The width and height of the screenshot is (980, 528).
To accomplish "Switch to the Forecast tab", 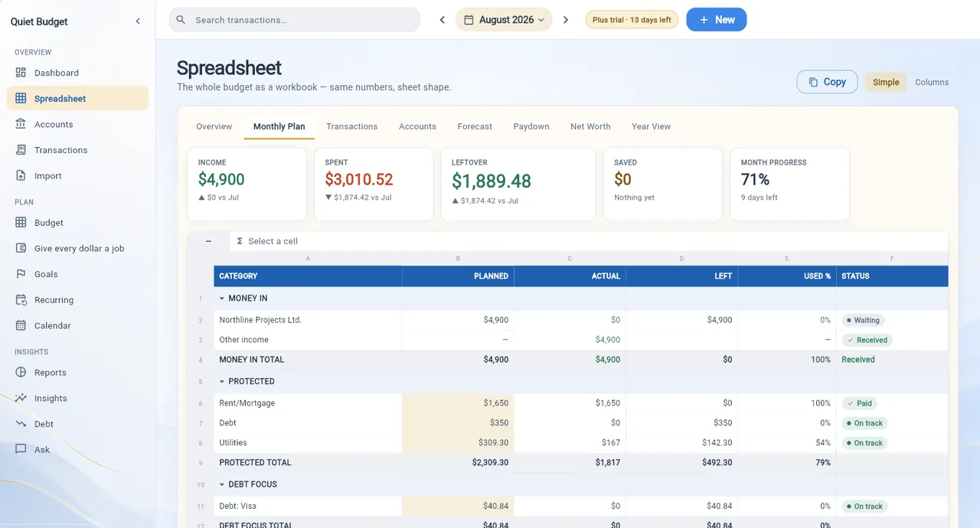I will point(475,126).
